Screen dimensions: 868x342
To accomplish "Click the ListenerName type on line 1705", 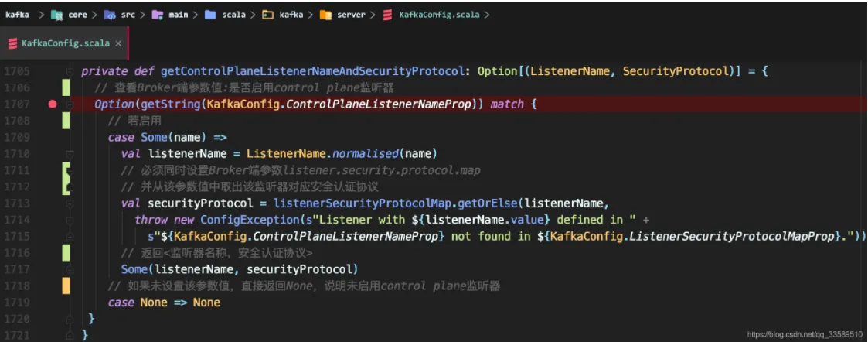I will coord(569,71).
